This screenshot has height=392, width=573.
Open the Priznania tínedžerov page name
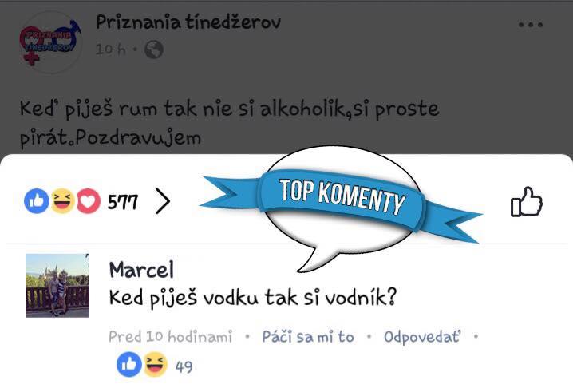188,22
